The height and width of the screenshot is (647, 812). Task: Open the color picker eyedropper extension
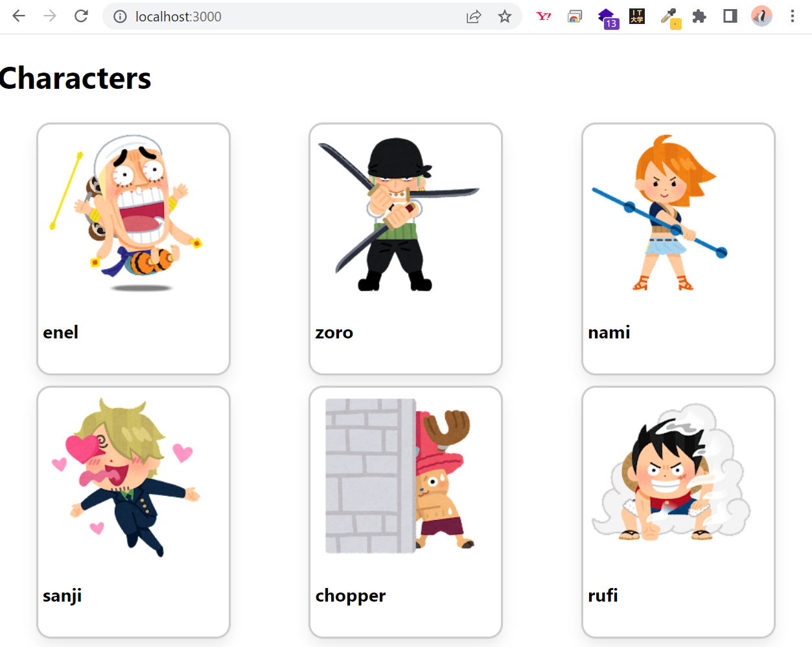(669, 18)
